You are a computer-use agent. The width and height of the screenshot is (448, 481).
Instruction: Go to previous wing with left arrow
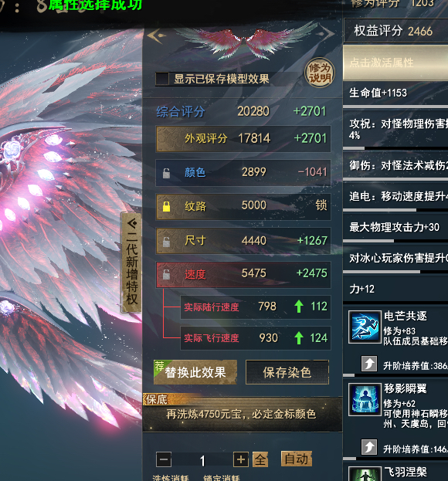(156, 36)
